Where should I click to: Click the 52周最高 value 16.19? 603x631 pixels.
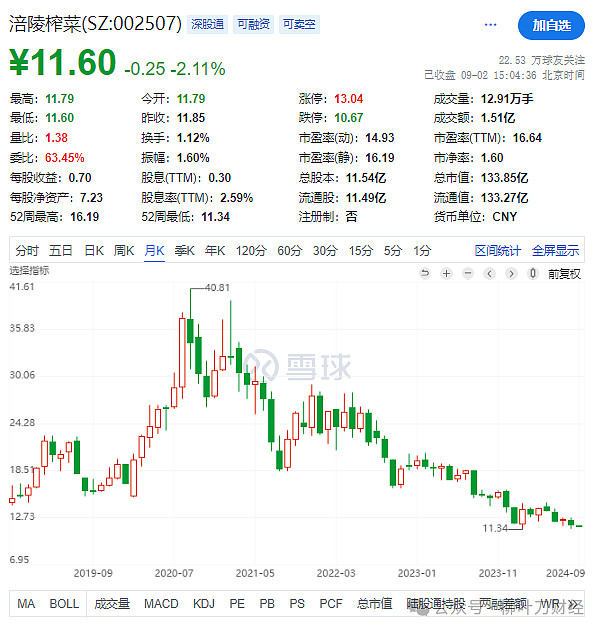[85, 217]
